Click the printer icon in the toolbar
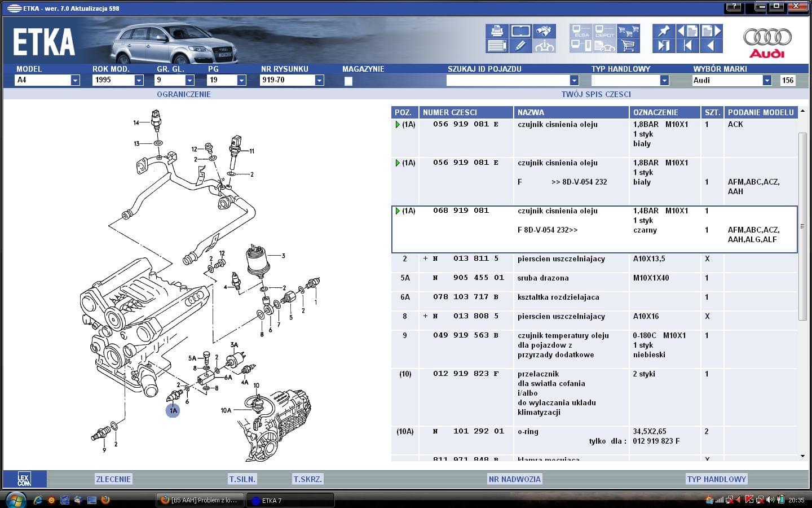 (x=497, y=30)
